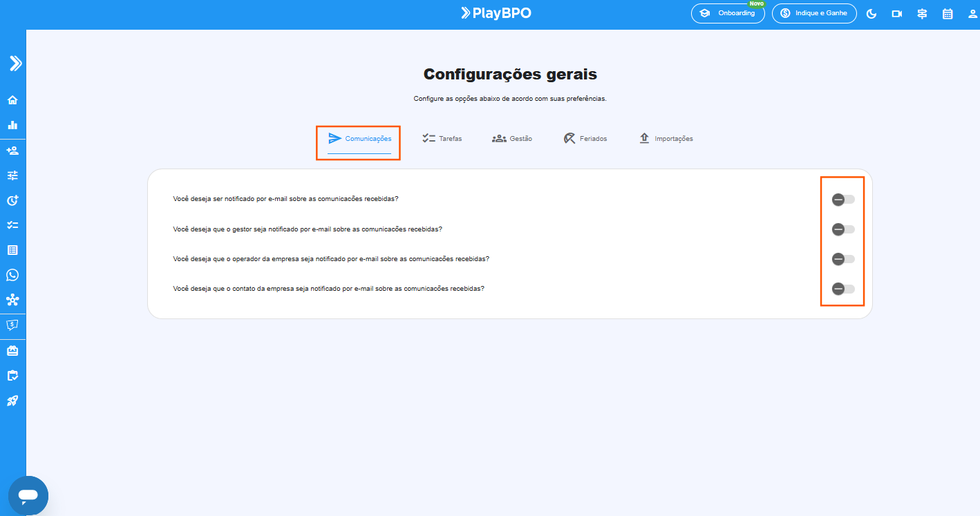Click the add user sidebar icon
Screen dimensions: 980x516
point(12,151)
